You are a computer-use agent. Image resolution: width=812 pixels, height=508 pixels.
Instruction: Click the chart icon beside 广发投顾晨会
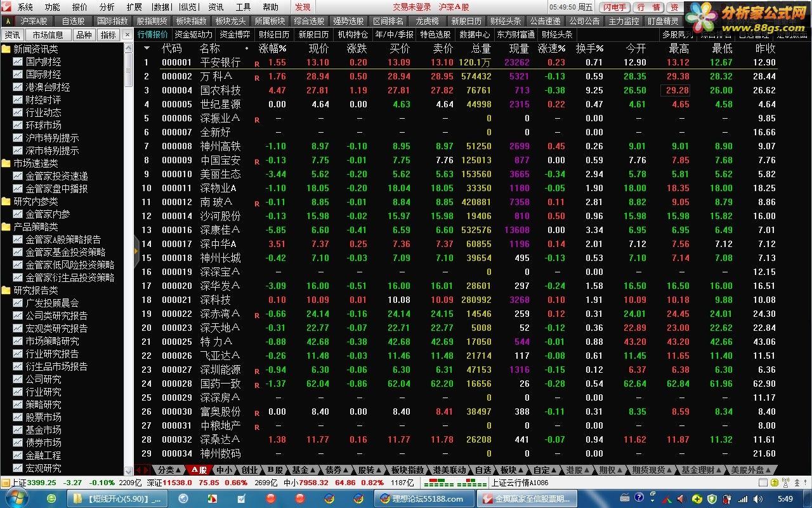(18, 303)
